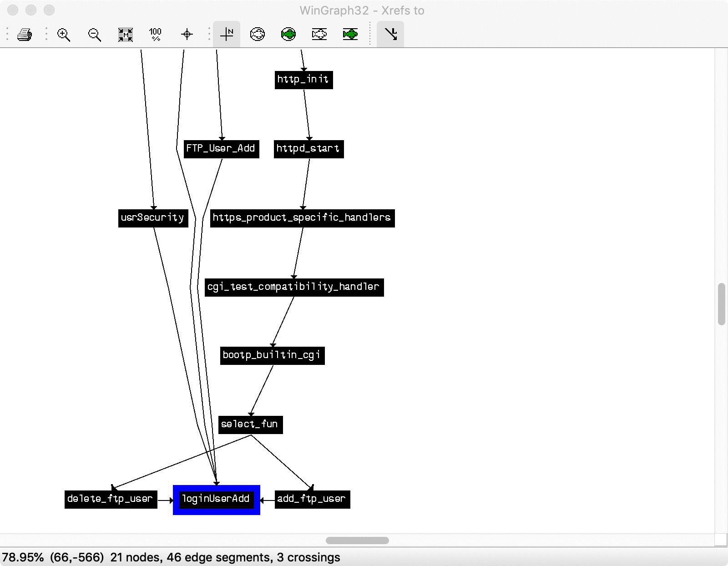
Task: Select the add_ftp_user node
Action: point(312,499)
